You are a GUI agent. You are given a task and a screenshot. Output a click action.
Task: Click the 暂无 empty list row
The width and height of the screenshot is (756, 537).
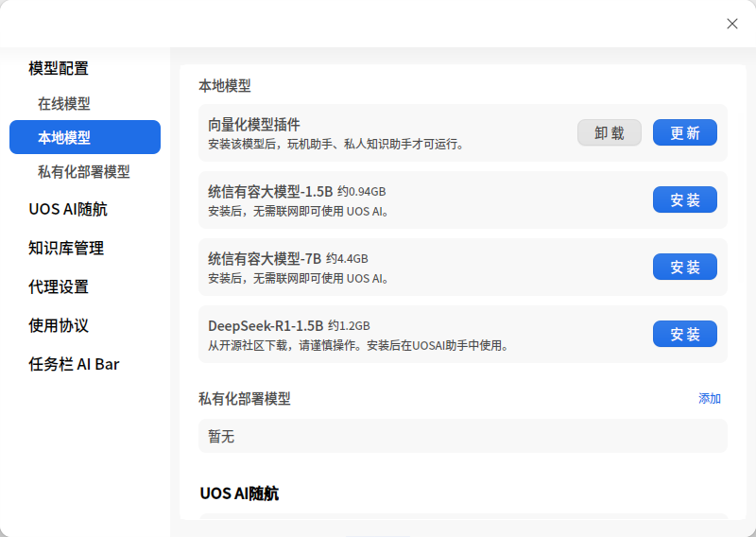pyautogui.click(x=463, y=436)
